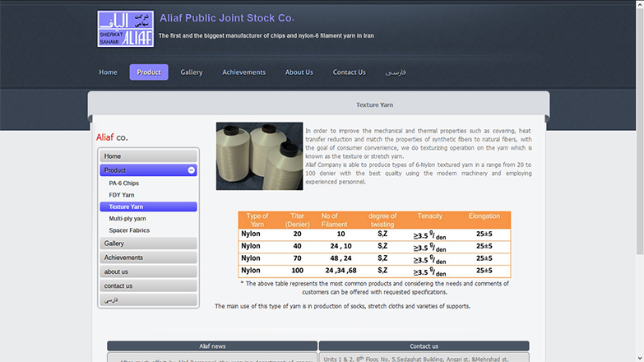Click filament count 24 , 10 cell
The width and height of the screenshot is (644, 362).
(341, 246)
